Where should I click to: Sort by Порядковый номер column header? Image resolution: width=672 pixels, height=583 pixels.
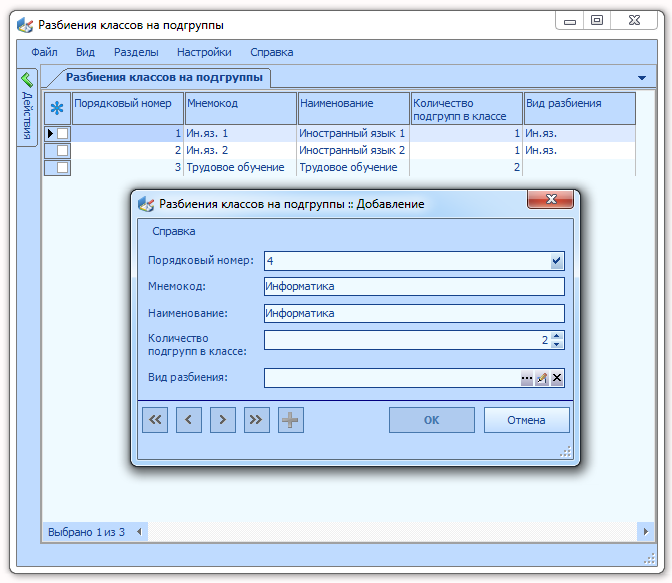[x=128, y=108]
